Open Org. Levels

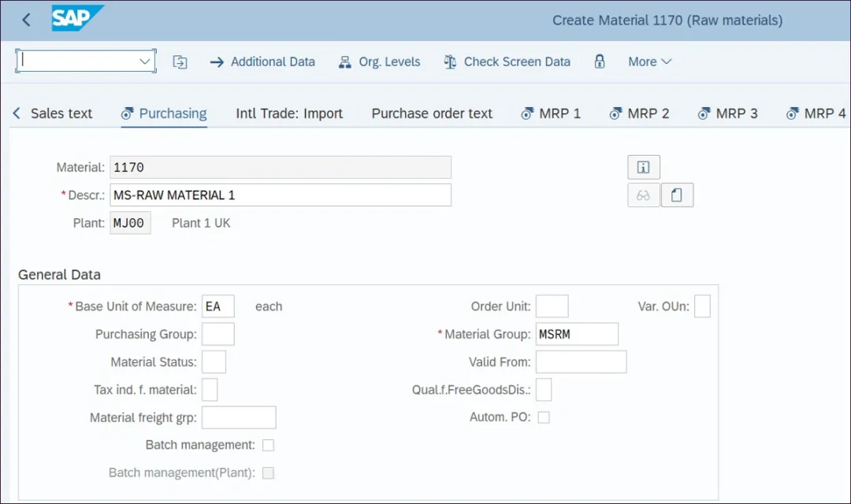click(x=379, y=62)
